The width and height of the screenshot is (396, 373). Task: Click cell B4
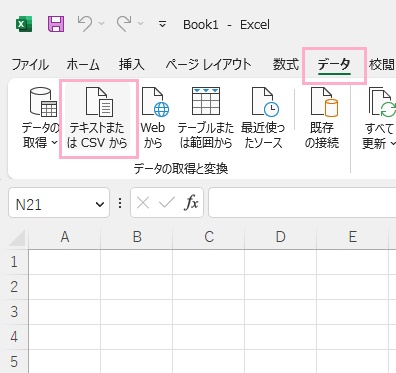137,337
